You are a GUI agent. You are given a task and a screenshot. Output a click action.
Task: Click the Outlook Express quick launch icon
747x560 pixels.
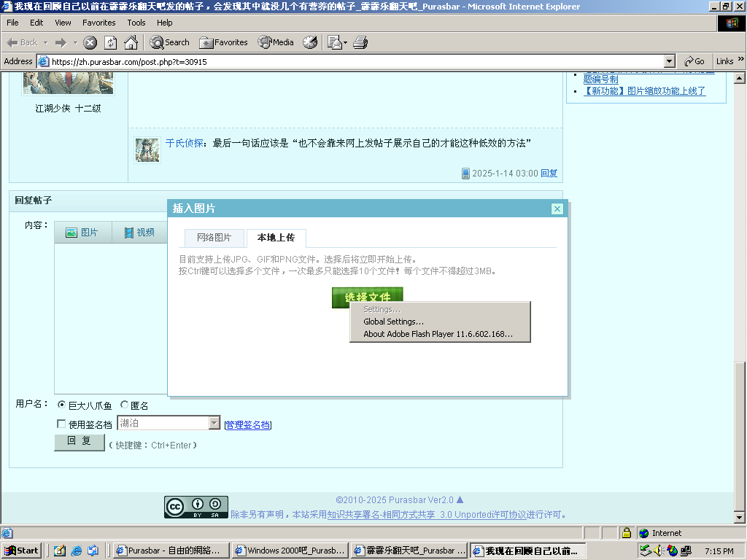click(x=93, y=551)
